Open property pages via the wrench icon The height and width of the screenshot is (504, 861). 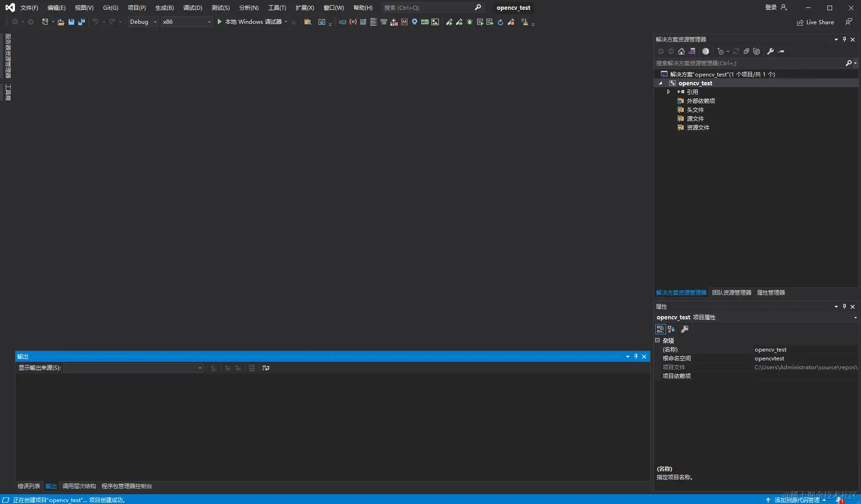pos(685,329)
